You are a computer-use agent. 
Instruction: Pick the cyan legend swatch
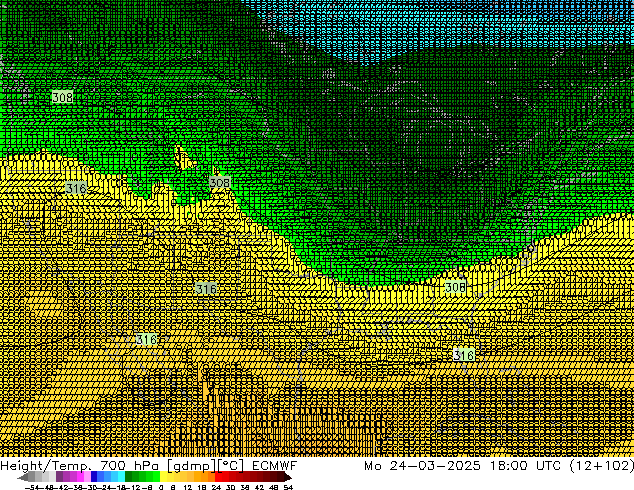pyautogui.click(x=121, y=476)
